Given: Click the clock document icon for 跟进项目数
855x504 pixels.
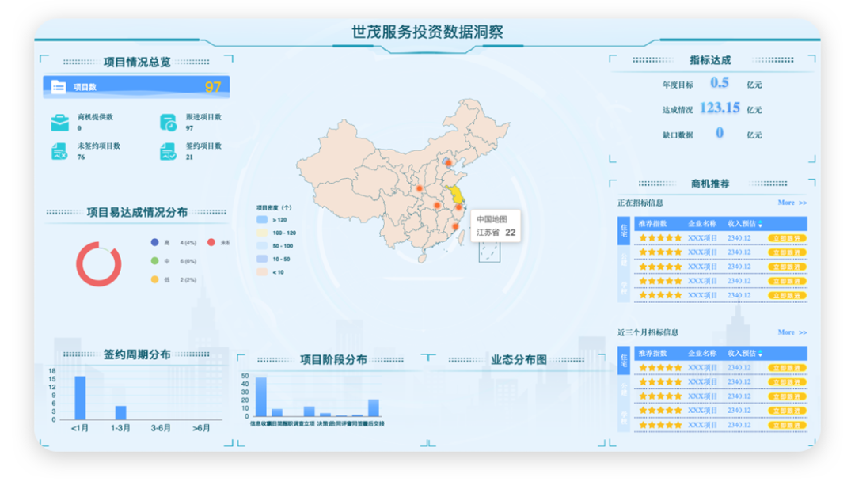Looking at the screenshot, I should click(x=168, y=123).
